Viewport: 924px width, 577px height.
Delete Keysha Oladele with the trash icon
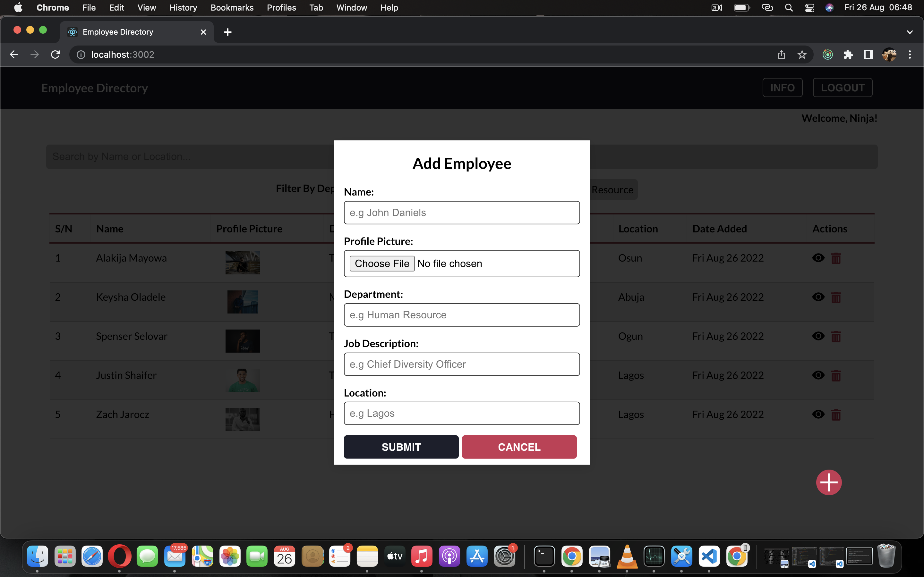click(x=836, y=297)
